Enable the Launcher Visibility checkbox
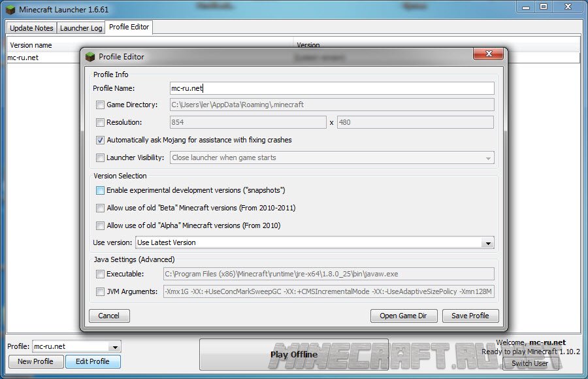Image resolution: width=588 pixels, height=379 pixels. pos(100,157)
